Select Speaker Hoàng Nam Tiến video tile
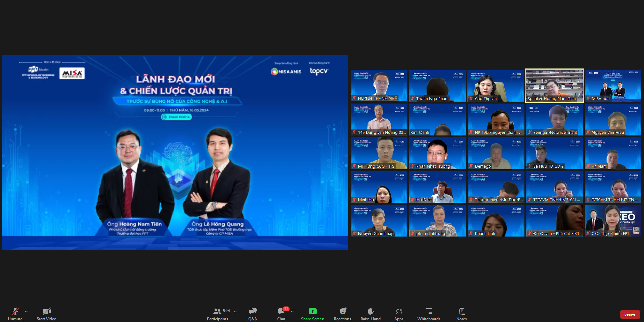Viewport: 644px width, 322px height. point(554,86)
